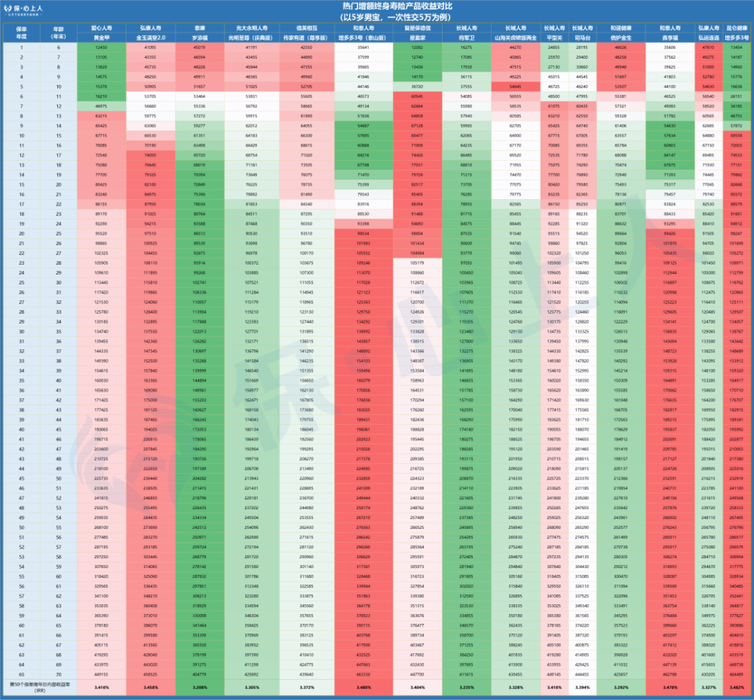
Task: Click the 鑫享福 product header
Action: coord(670,38)
